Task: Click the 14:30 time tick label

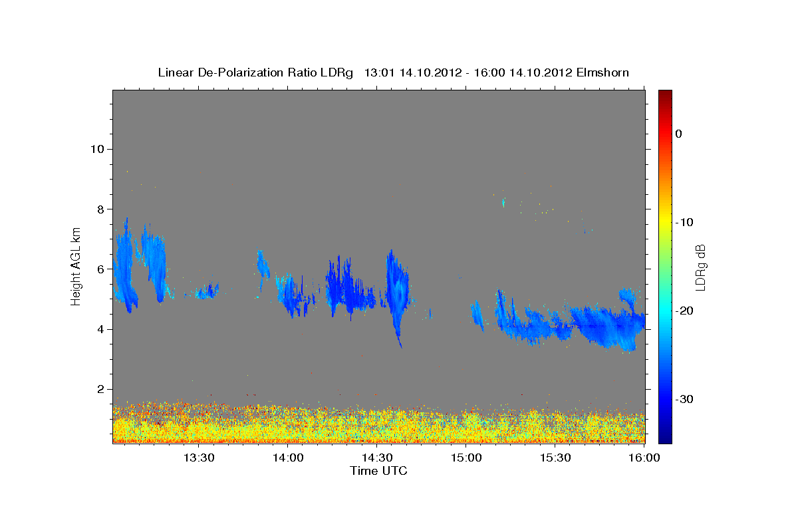Action: [x=377, y=458]
